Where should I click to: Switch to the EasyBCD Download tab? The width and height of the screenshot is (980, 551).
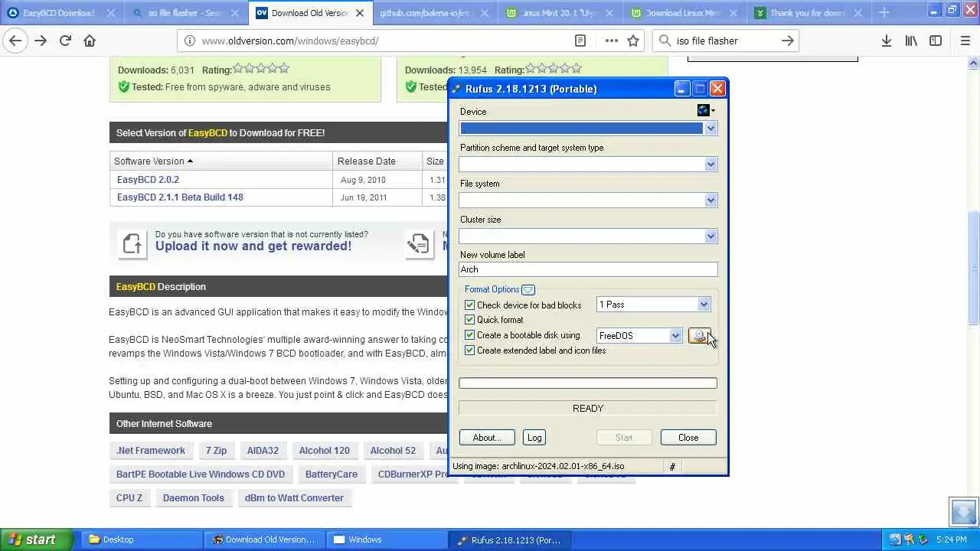tap(62, 13)
